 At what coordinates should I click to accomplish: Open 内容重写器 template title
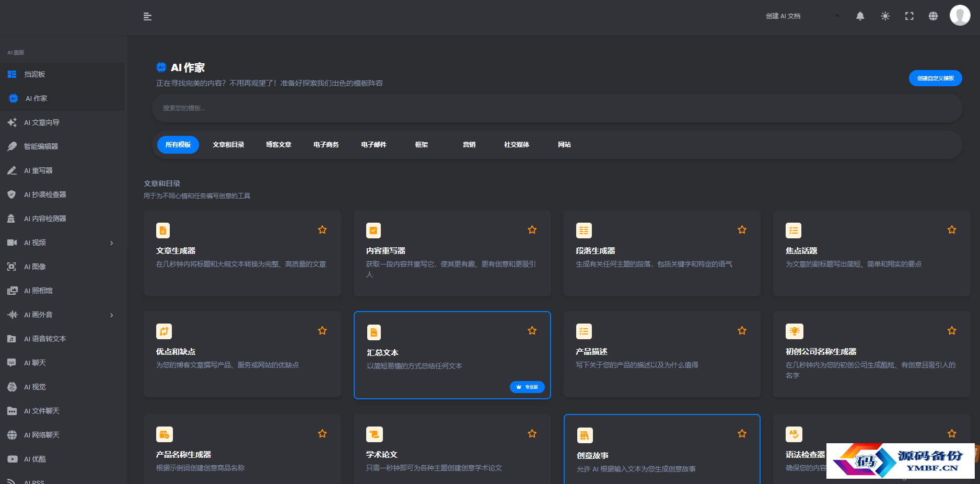386,251
